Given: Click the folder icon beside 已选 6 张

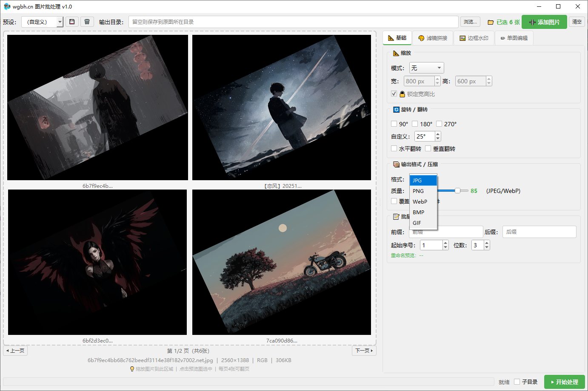Looking at the screenshot, I should click(x=491, y=22).
